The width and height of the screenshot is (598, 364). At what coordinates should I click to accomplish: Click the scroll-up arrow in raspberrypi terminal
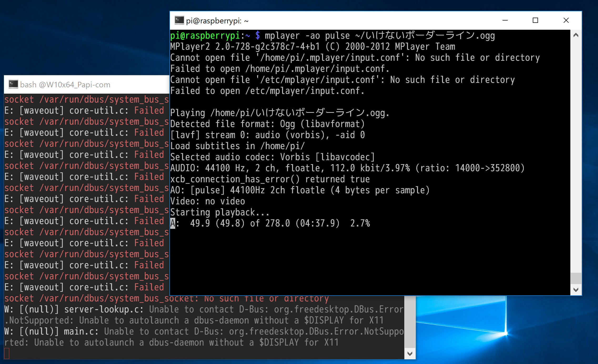[x=576, y=35]
